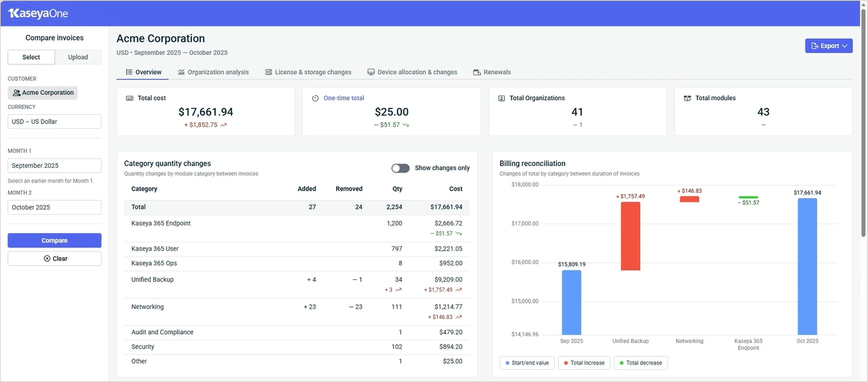Screen dimensions: 868x382
Task: Open the Export dropdown menu
Action: point(828,46)
